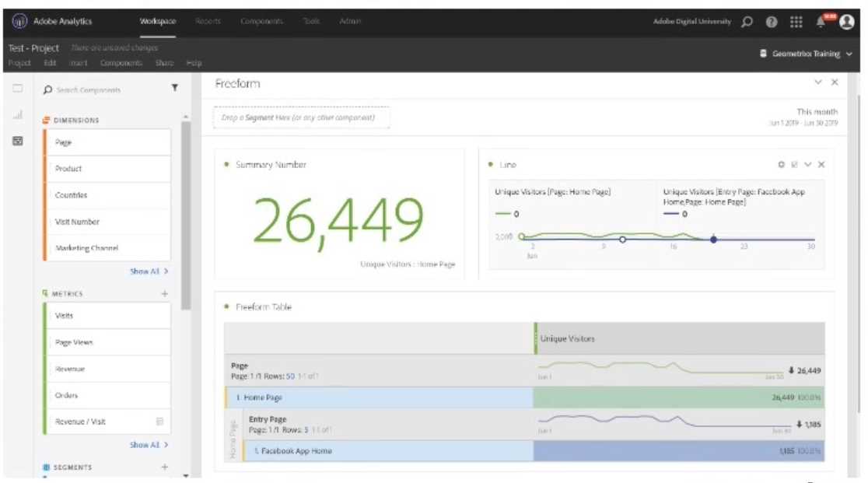This screenshot has width=868, height=483.
Task: Open the Visualizations icon in left rail
Action: pos(17,115)
